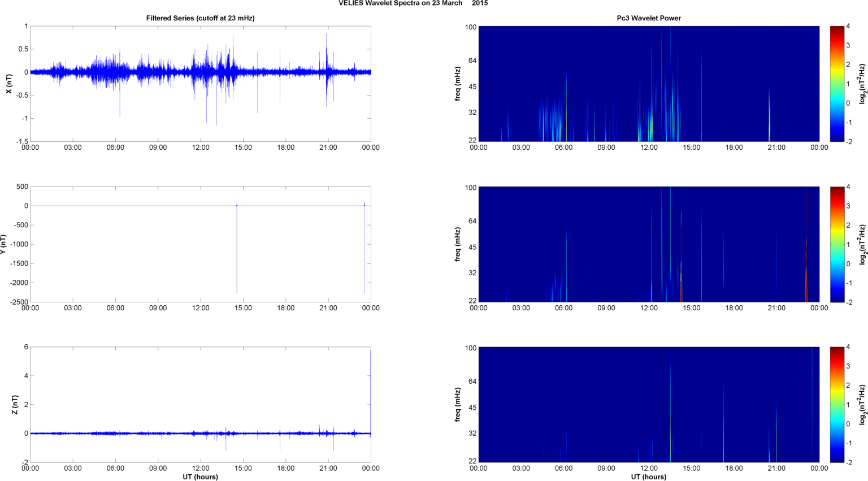Click 'UT (hours)' label under Z filtered series
868x481 pixels.
(201, 476)
